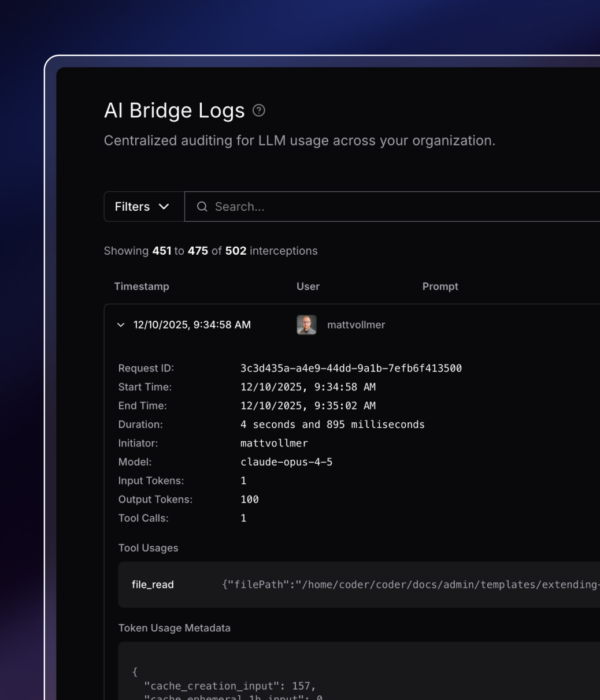Screen dimensions: 600x700
Task: Select the Request ID value to copy it
Action: [351, 368]
